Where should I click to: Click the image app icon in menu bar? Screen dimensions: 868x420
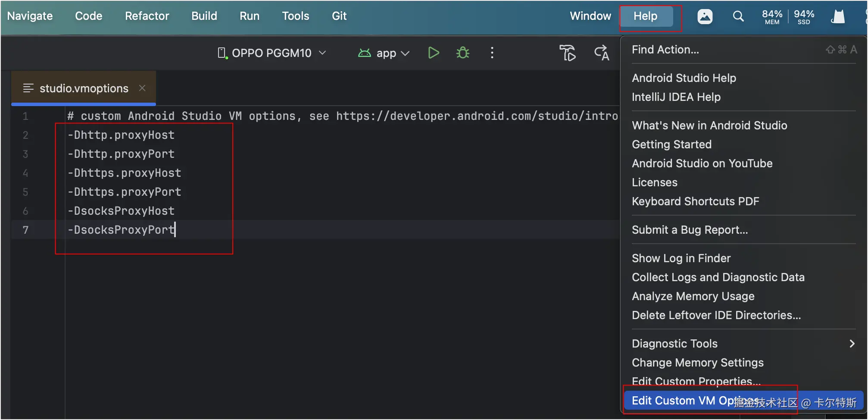[x=705, y=16]
